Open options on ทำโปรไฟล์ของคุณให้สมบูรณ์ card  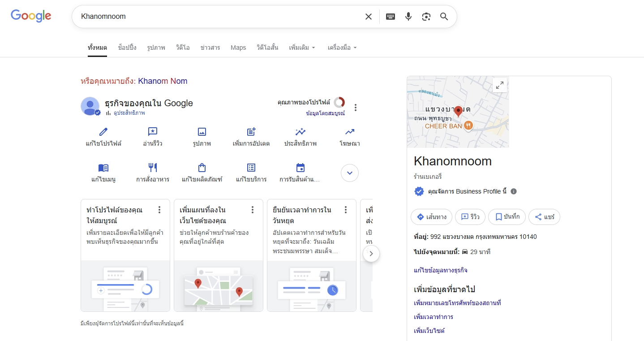159,210
